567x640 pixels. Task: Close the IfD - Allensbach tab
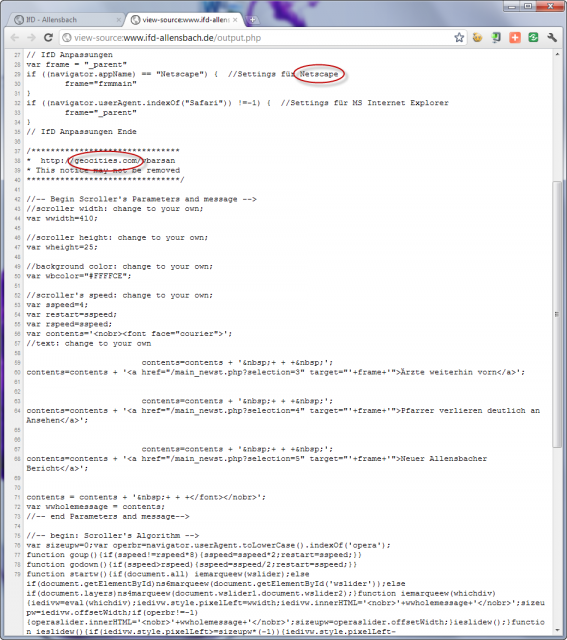point(119,20)
